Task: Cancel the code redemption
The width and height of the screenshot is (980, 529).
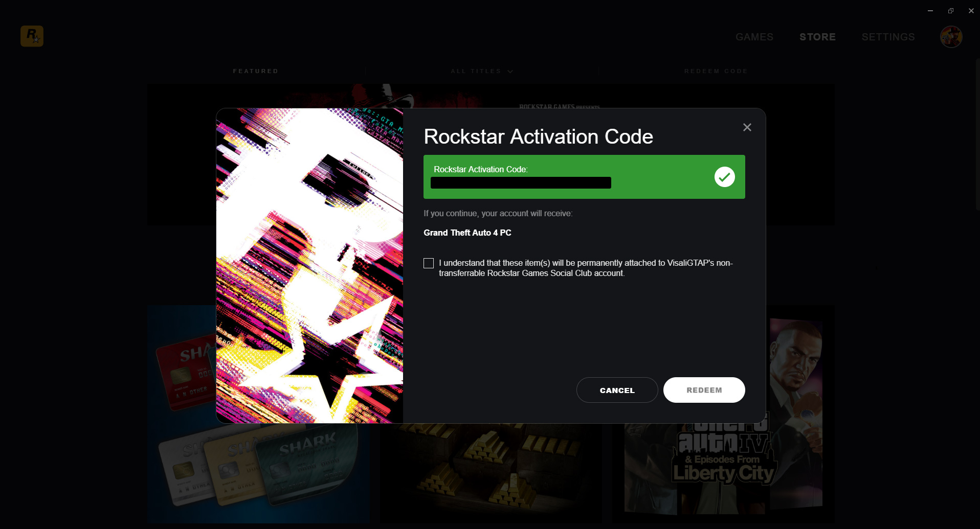Action: coord(617,390)
